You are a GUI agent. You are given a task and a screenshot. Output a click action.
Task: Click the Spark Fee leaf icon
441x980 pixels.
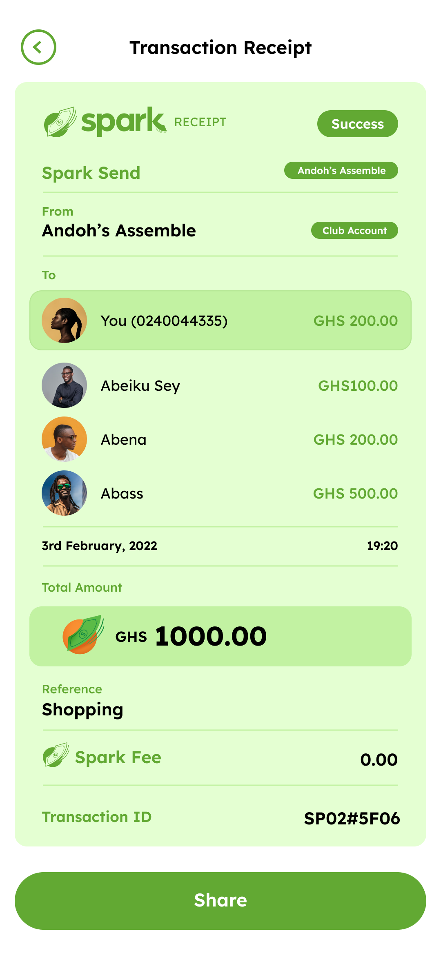tap(56, 755)
